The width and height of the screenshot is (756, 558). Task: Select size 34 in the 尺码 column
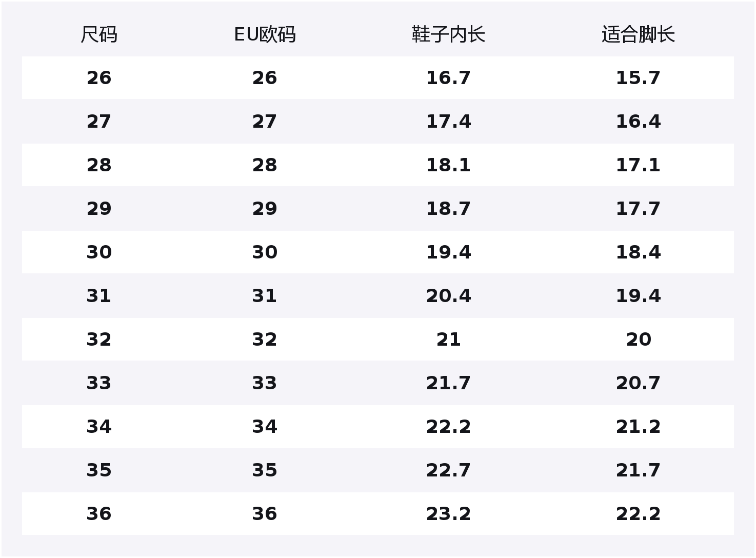[x=99, y=427]
